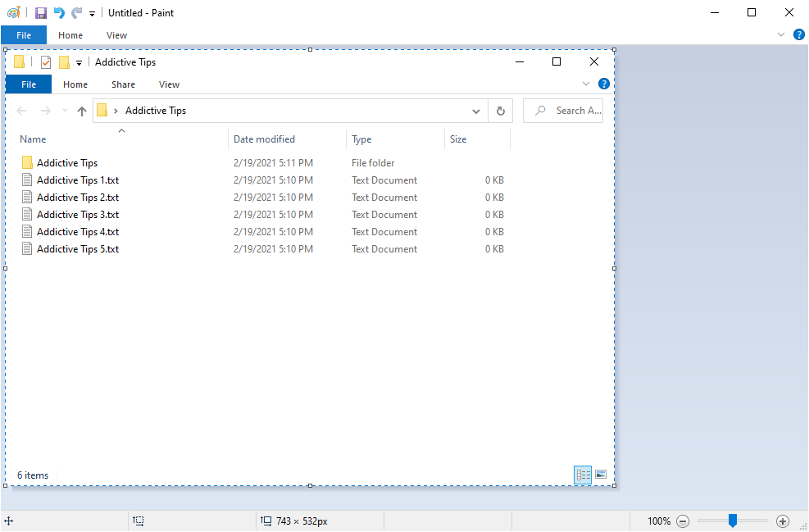
Task: Open Customize Quick Access Toolbar dropdown in Paint
Action: pyautogui.click(x=92, y=14)
